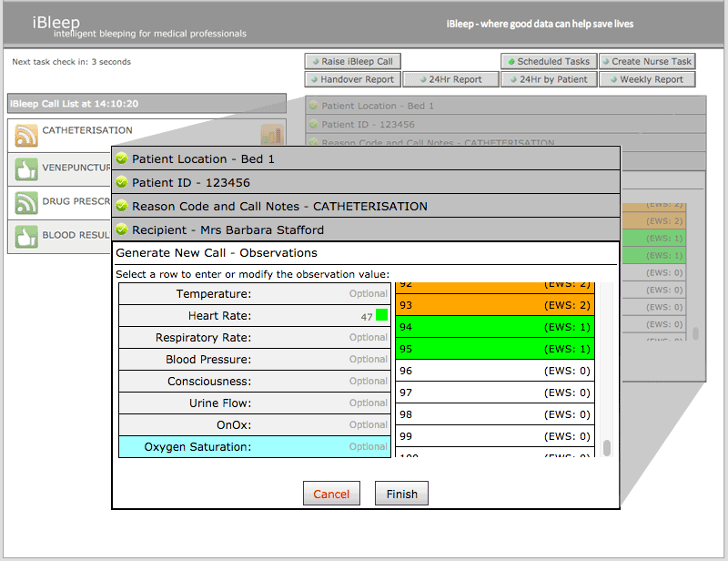Expand the Reason Code and Call Notes step
Screen dimensions: 728x561
tap(366, 206)
